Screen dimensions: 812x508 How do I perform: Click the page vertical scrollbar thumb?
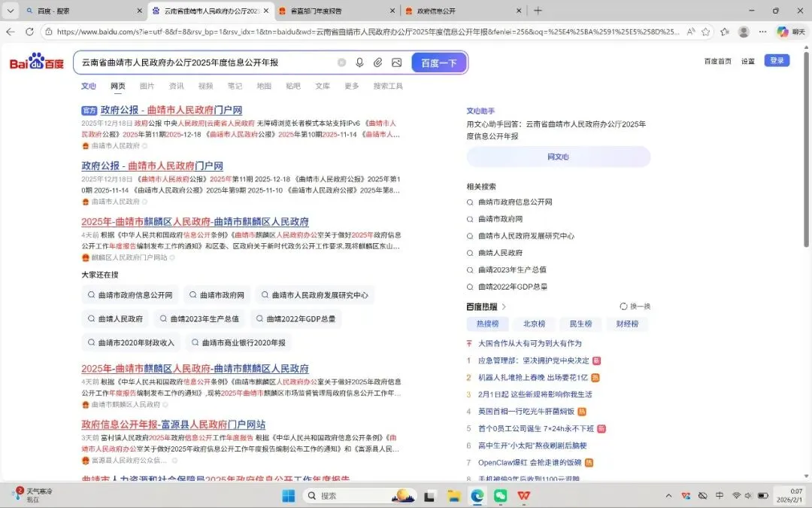(806, 148)
